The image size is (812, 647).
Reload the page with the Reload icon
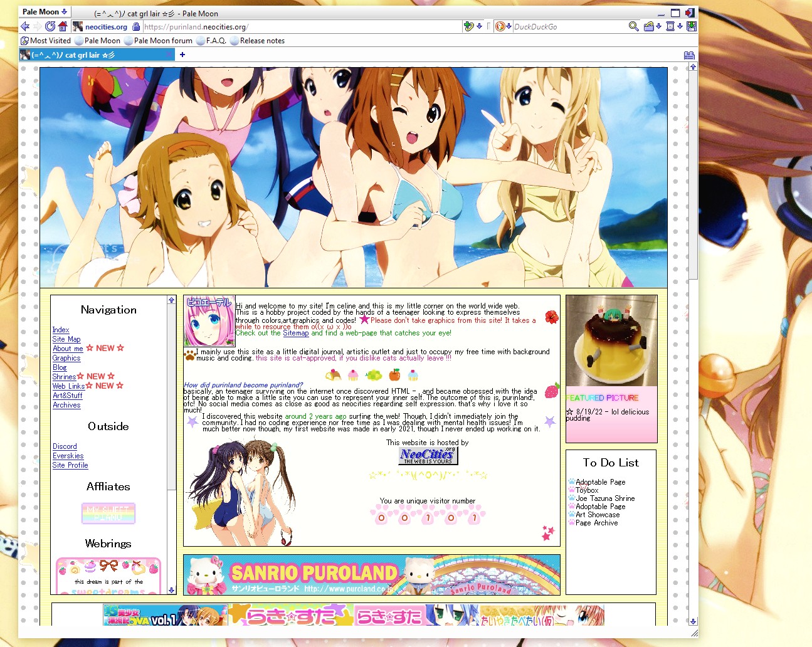[x=50, y=26]
